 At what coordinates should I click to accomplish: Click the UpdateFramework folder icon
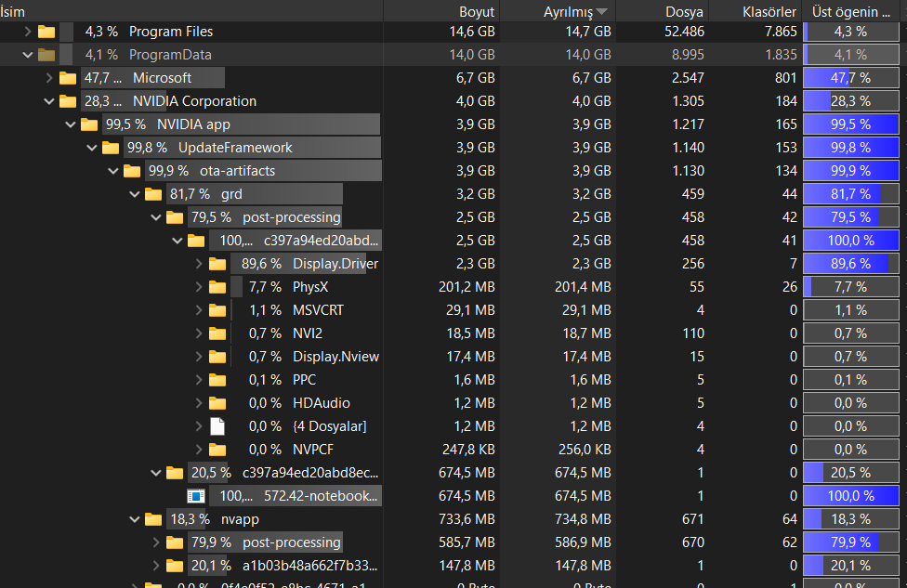pyautogui.click(x=111, y=148)
